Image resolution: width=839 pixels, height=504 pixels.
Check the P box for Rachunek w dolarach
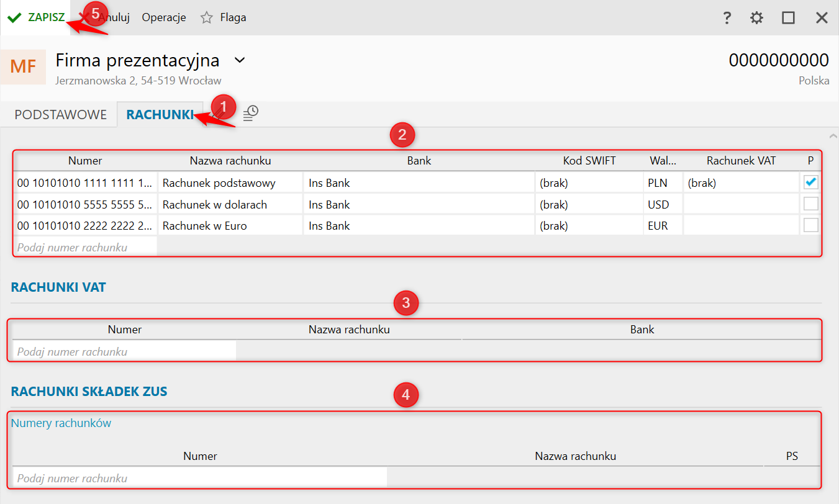[810, 204]
